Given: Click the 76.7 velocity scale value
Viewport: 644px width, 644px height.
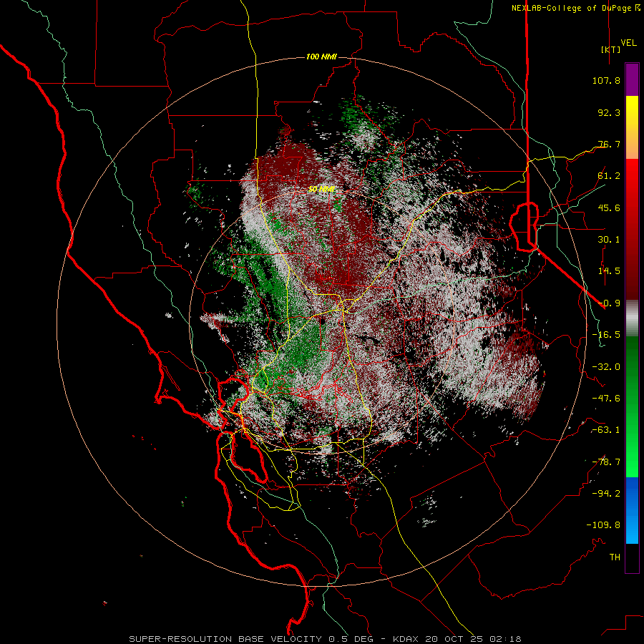Looking at the screenshot, I should pyautogui.click(x=609, y=144).
